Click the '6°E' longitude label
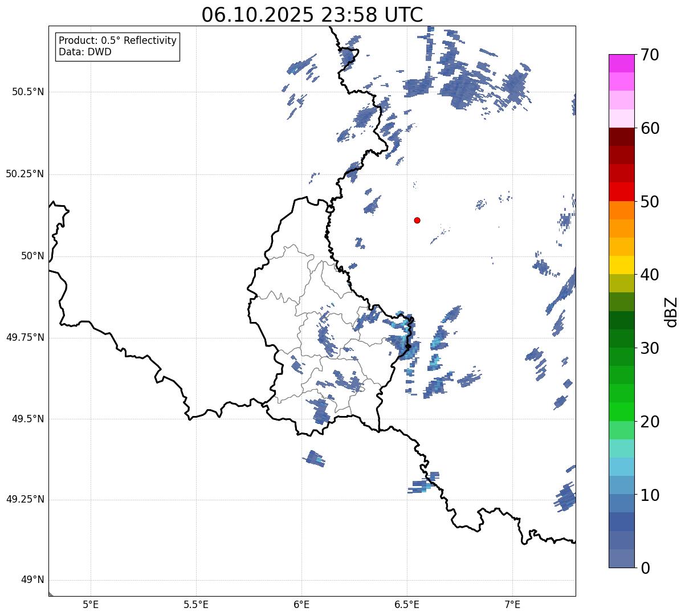 [x=301, y=605]
